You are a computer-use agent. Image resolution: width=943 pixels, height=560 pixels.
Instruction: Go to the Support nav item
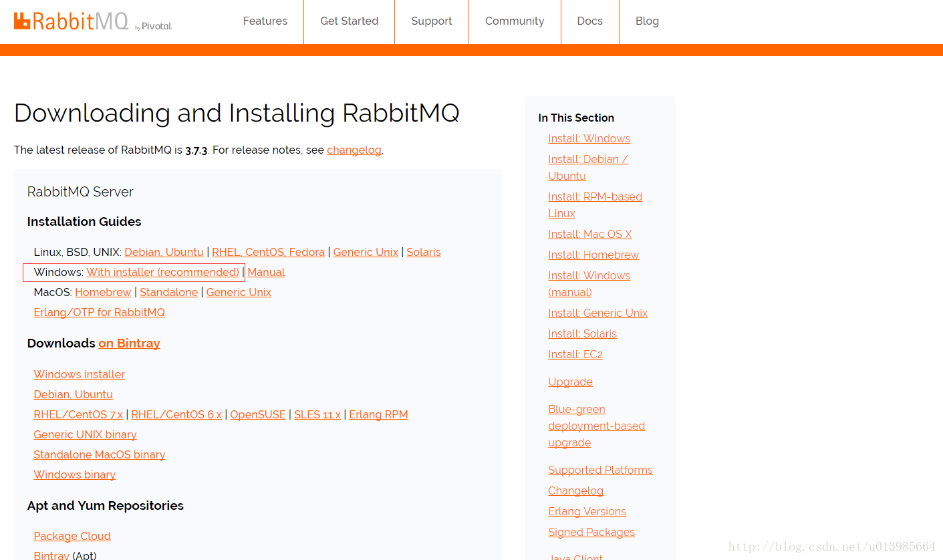432,21
